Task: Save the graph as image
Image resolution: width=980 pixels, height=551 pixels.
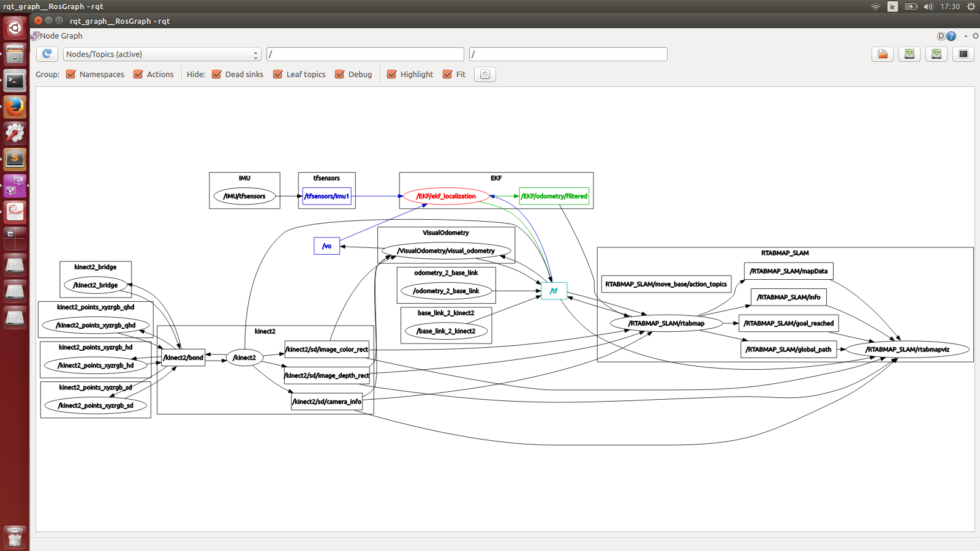Action: click(x=963, y=54)
